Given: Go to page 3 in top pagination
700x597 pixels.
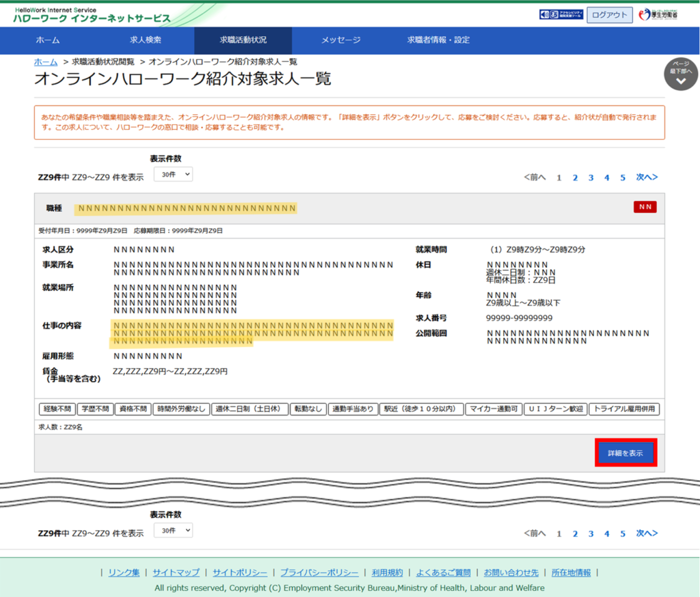Looking at the screenshot, I should point(591,178).
